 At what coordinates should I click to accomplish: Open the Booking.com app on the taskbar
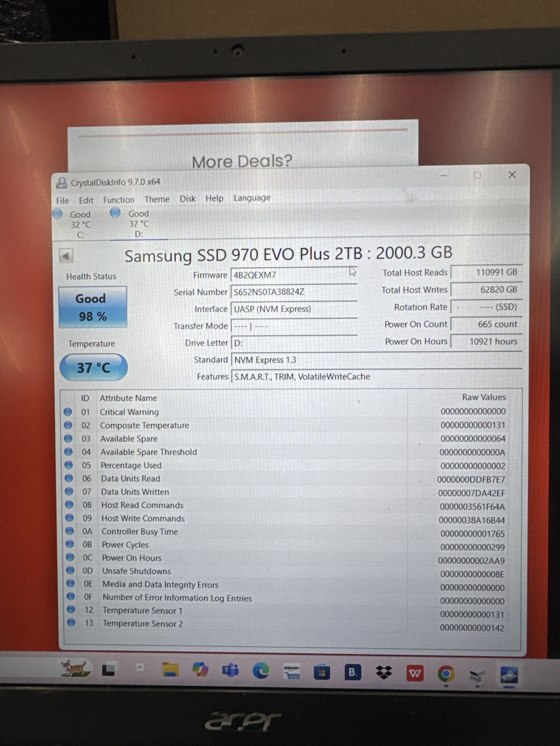coord(353,672)
